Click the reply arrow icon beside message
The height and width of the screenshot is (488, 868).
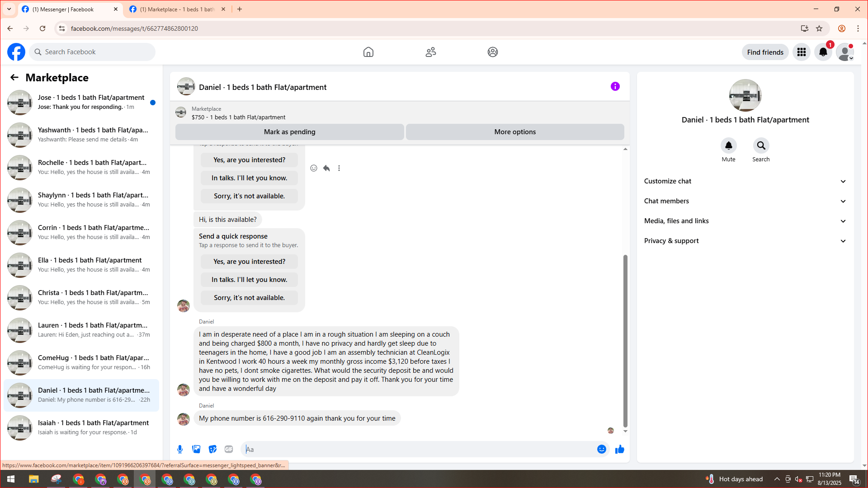[x=326, y=168]
